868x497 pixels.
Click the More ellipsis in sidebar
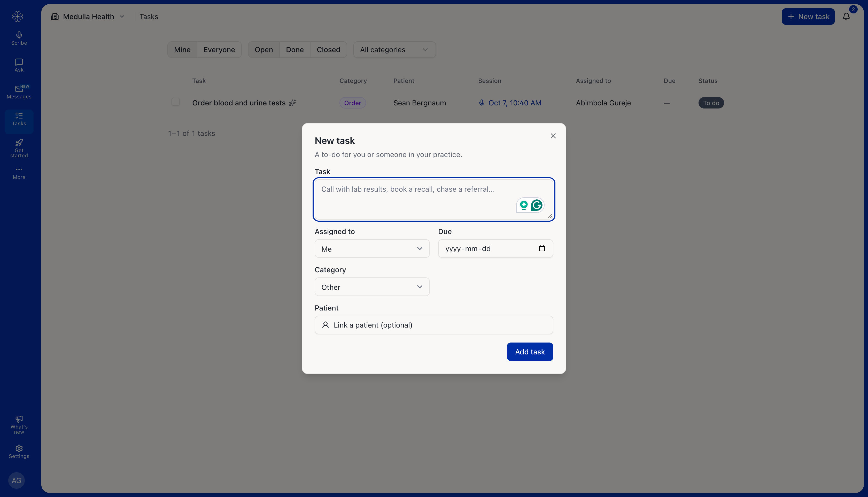coord(19,173)
